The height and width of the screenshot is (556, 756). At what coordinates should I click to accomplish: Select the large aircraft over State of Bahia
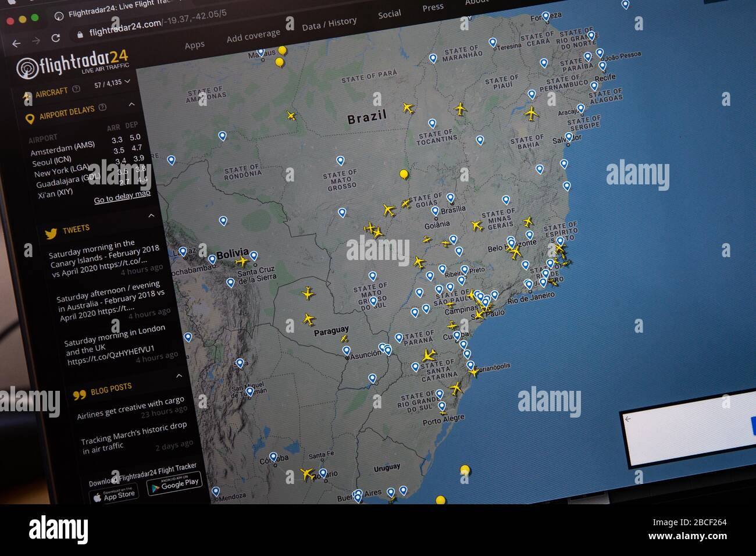click(x=531, y=113)
